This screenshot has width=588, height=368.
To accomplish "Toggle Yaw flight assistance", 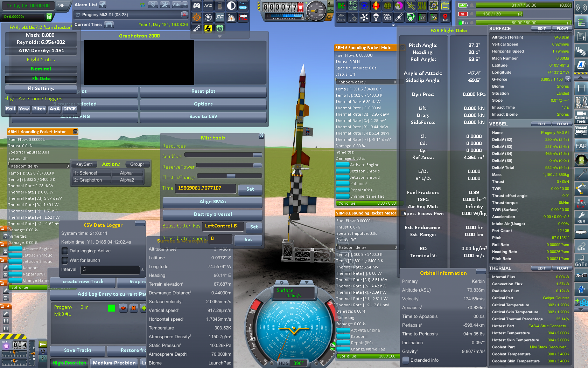I will coord(24,109).
